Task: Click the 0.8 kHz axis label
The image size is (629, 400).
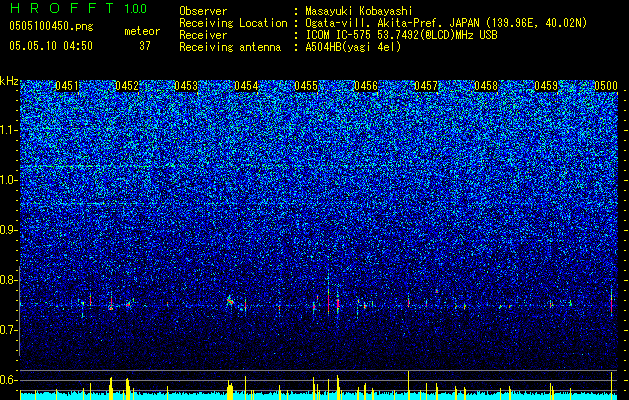Action: point(9,280)
